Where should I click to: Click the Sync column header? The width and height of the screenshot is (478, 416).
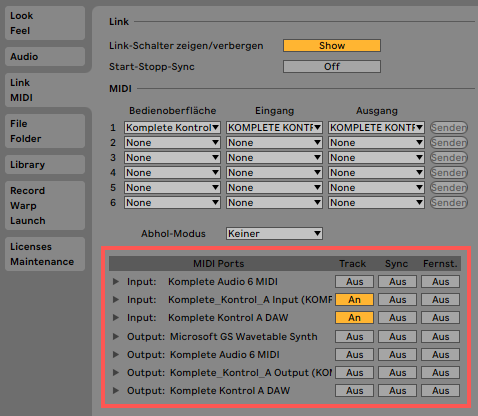click(x=396, y=264)
